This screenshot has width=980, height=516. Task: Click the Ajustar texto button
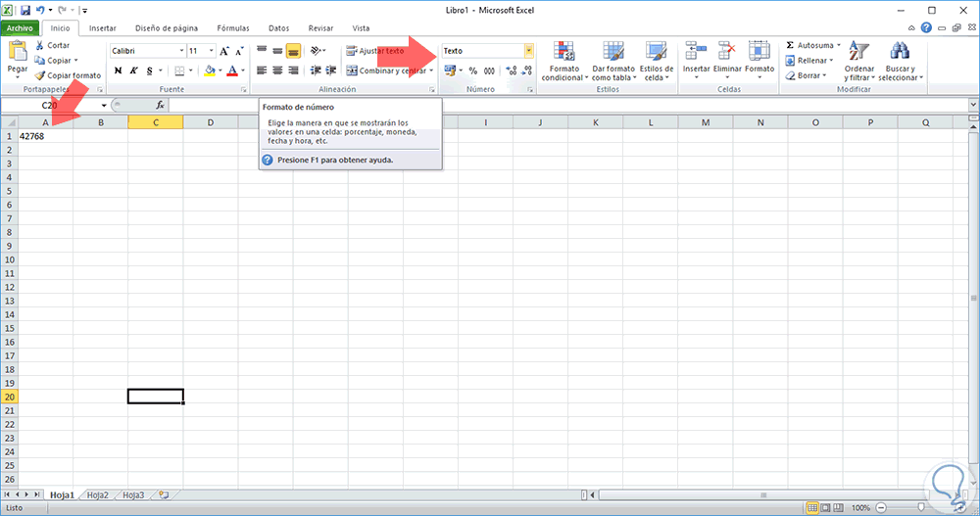tap(375, 51)
